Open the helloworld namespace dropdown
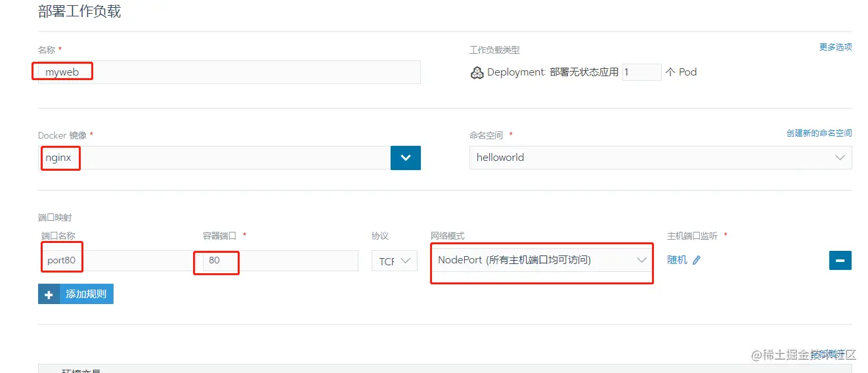This screenshot has width=868, height=373. (661, 158)
